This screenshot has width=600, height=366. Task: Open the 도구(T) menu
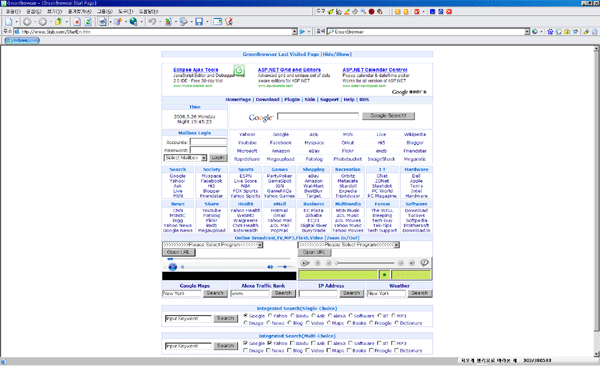click(x=125, y=11)
